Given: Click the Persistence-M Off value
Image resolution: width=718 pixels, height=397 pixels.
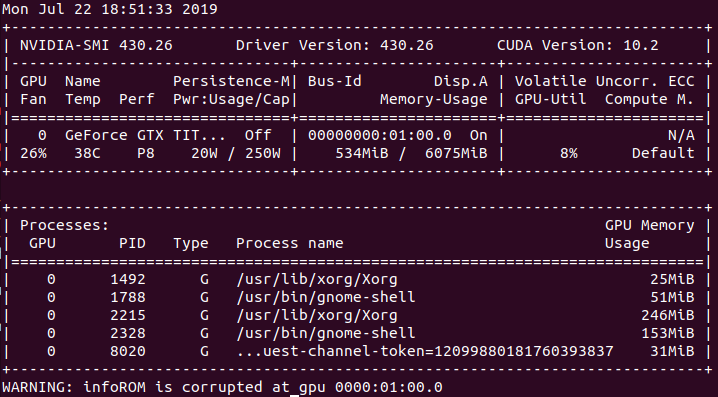Looking at the screenshot, I should [x=258, y=135].
